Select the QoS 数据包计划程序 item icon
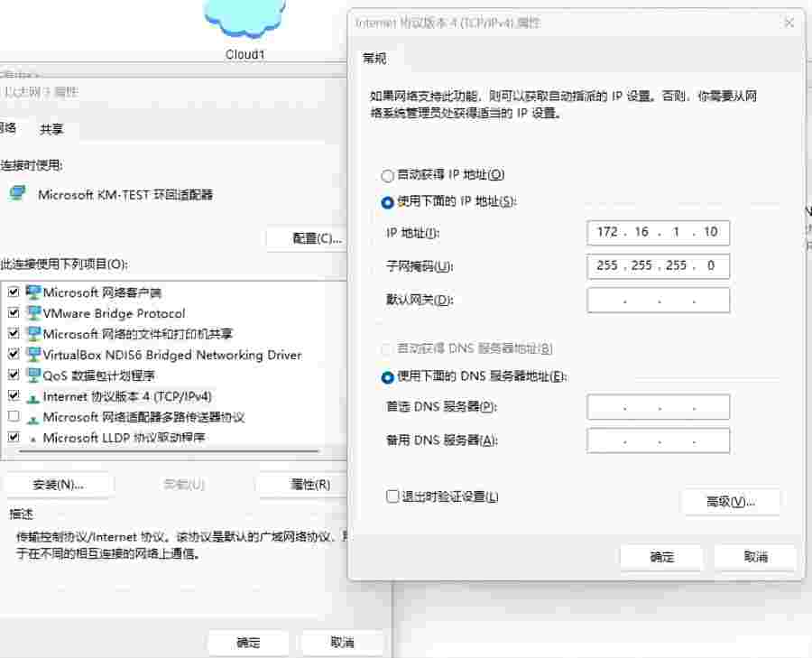Screen dimensions: 812x658 [33, 375]
